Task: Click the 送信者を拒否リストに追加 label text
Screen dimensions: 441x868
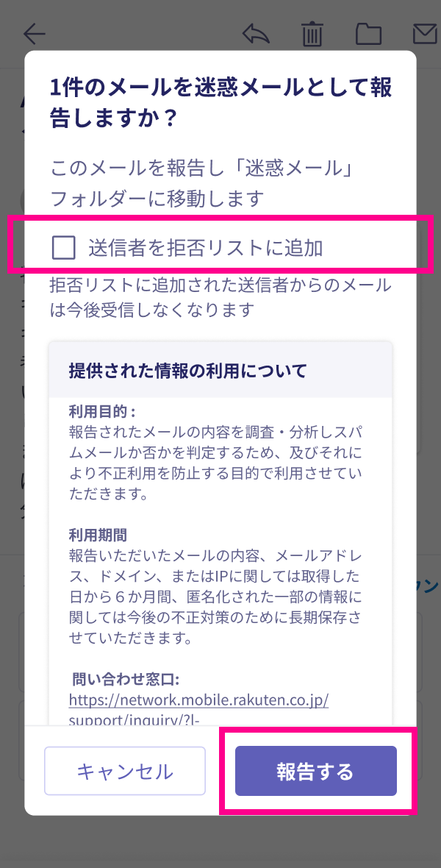Action: tap(205, 247)
